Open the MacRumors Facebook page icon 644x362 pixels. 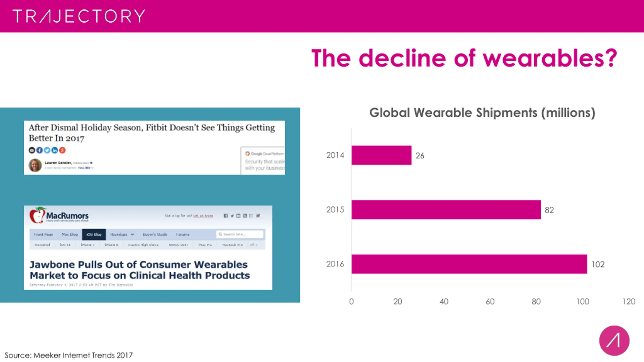coord(226,216)
